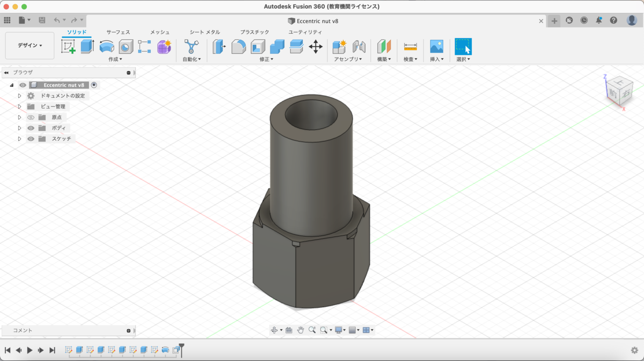Open a new design tab with plus button
The image size is (644, 361).
click(554, 21)
